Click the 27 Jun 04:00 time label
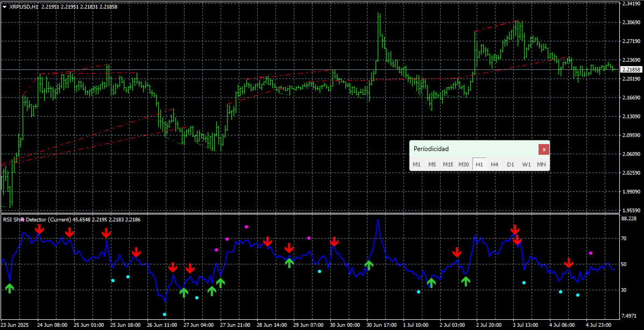The image size is (644, 330). click(199, 325)
